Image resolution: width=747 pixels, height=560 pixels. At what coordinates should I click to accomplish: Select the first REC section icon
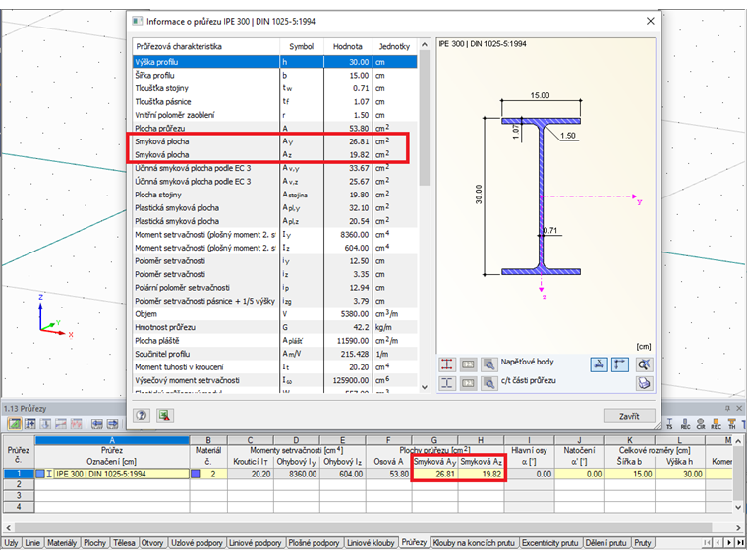685,423
